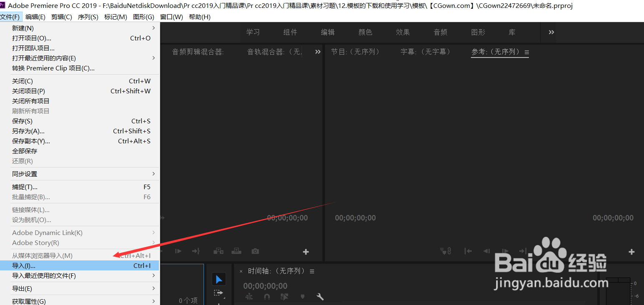Screen dimensions: 644x305
Task: Open source monitor Button Editor plus
Action: tap(306, 252)
